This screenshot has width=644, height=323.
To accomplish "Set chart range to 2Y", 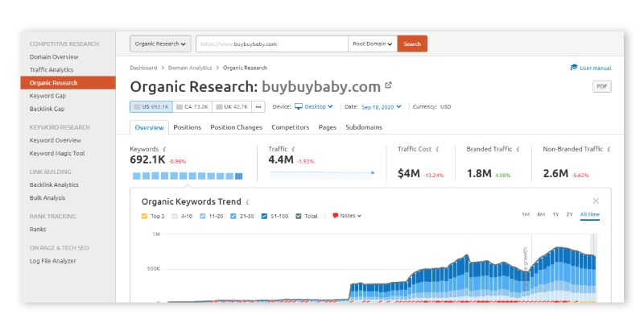I will tap(569, 214).
